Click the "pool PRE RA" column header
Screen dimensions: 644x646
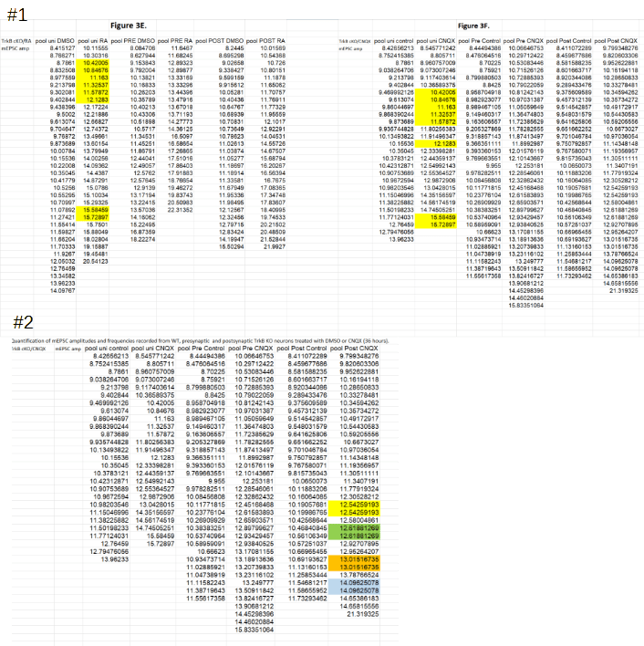181,42
